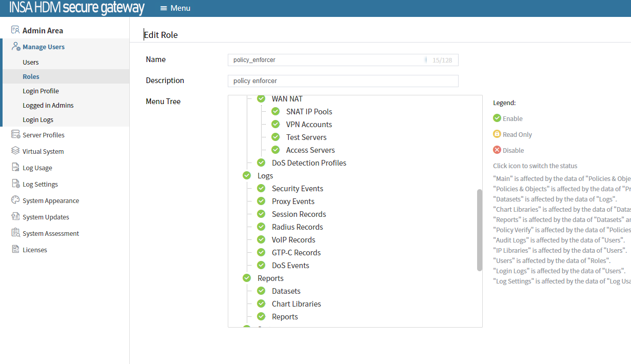Screen dimensions: 631x364
Task: Select Login Profile in sidebar
Action: coord(41,91)
